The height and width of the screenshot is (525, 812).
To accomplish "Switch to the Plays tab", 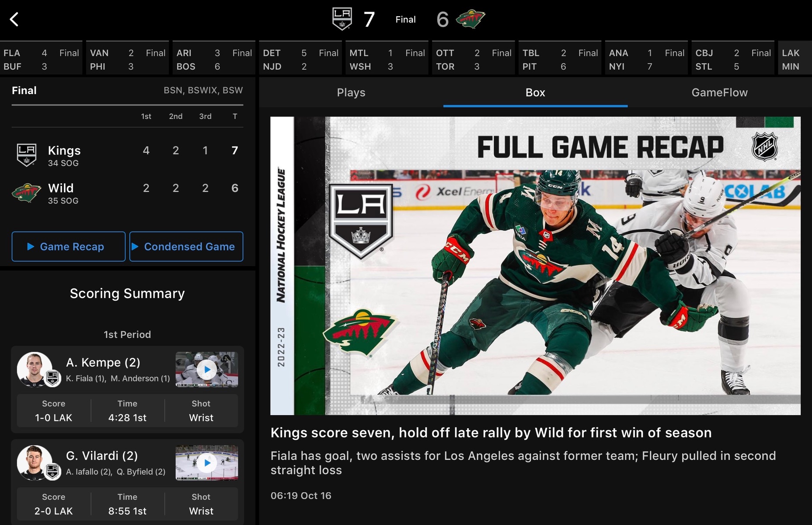I will click(351, 93).
